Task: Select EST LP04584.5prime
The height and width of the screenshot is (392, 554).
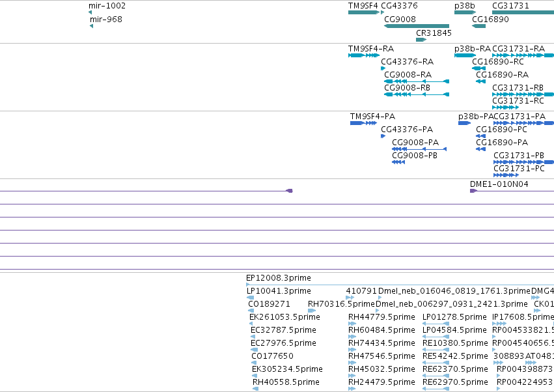Action: [x=454, y=330]
